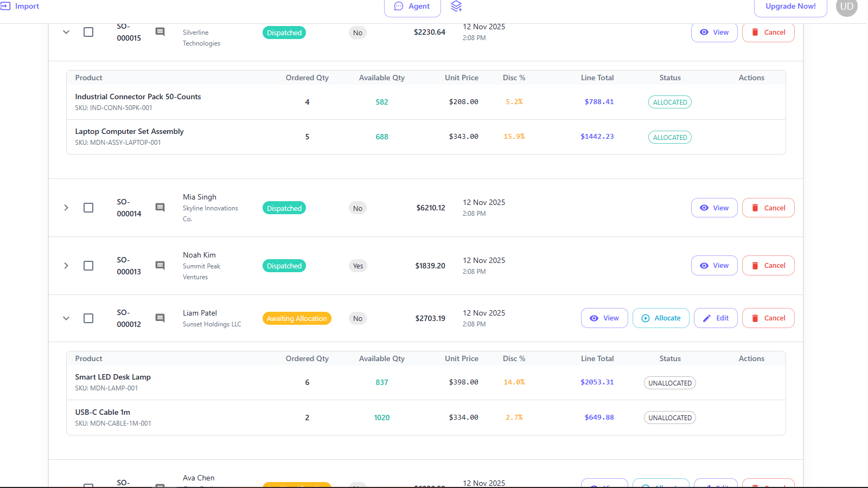Click order total $6210.12
The width and height of the screenshot is (868, 488).
coord(431,208)
